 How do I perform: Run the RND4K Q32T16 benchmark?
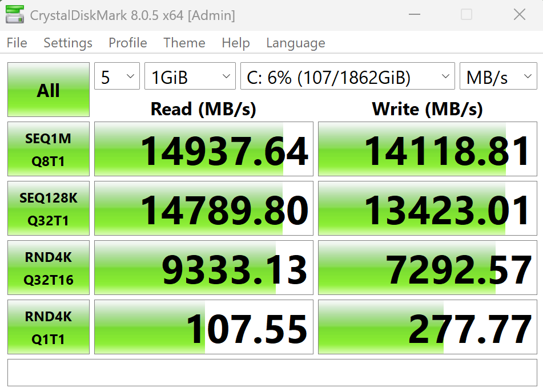[x=48, y=268]
